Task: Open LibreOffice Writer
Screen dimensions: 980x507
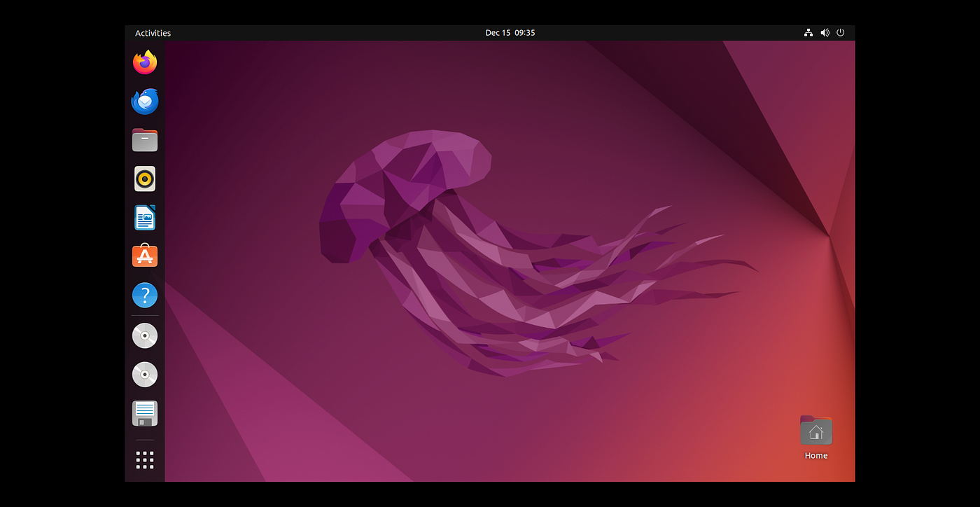Action: 144,217
